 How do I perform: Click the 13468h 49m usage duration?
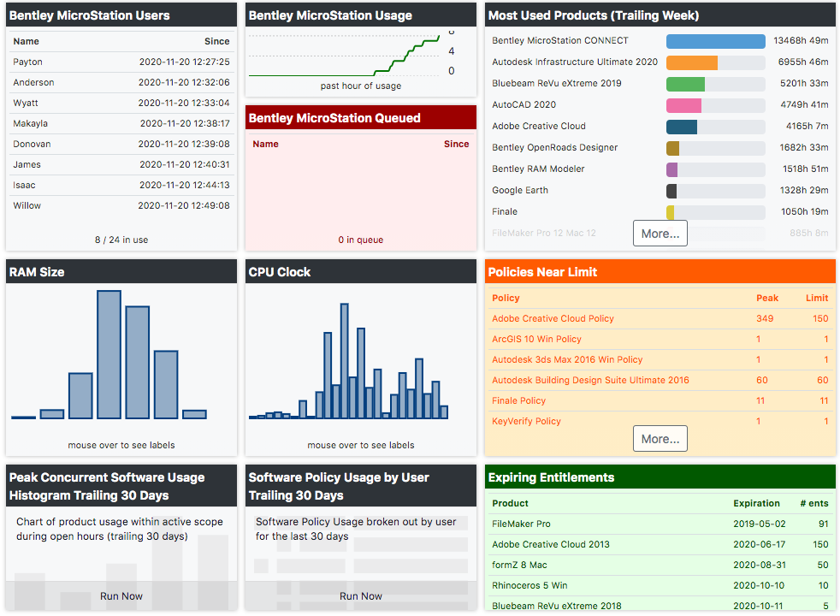pyautogui.click(x=801, y=41)
